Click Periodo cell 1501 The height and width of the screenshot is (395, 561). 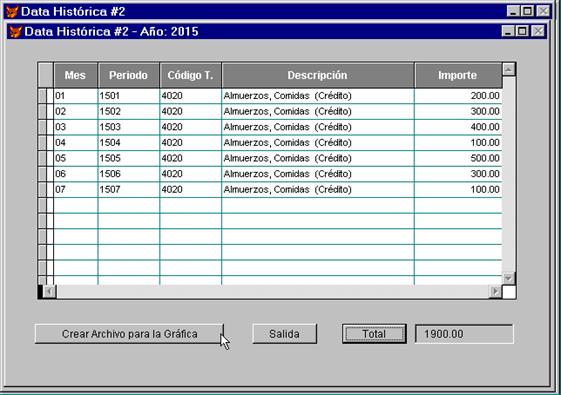coord(128,96)
